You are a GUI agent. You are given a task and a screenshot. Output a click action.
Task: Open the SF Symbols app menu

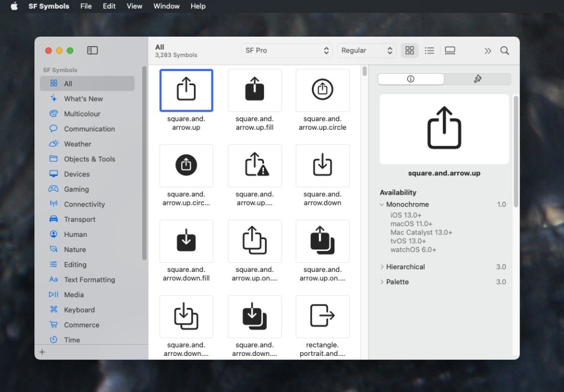pos(49,6)
